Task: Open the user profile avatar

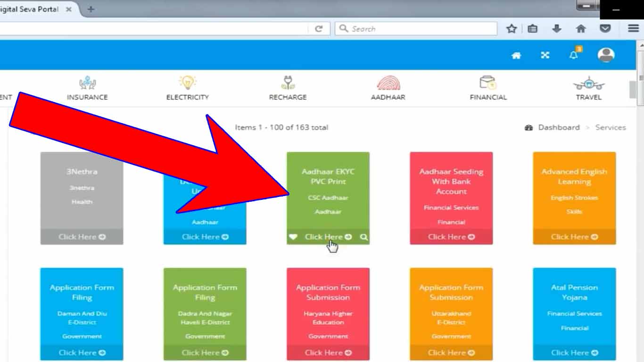Action: [606, 55]
